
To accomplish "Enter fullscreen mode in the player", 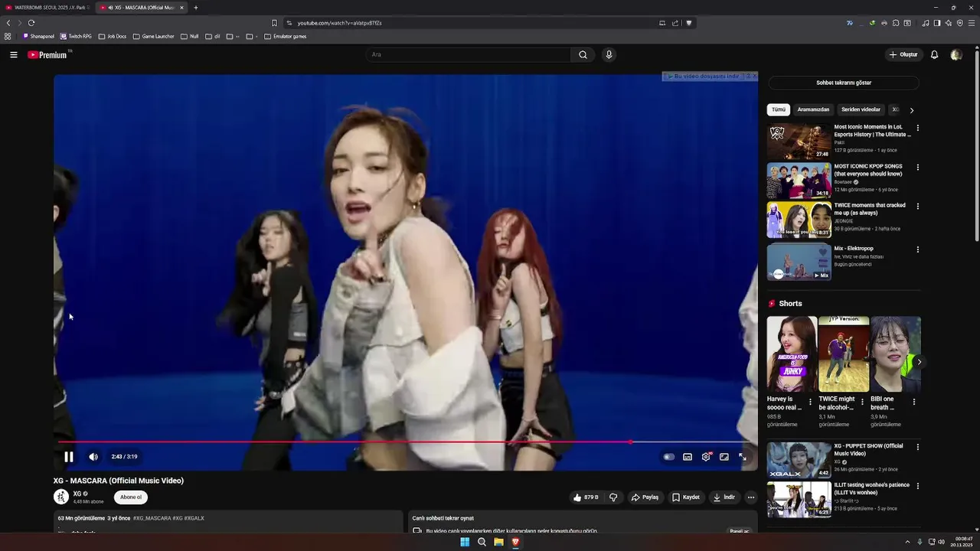I will (743, 457).
